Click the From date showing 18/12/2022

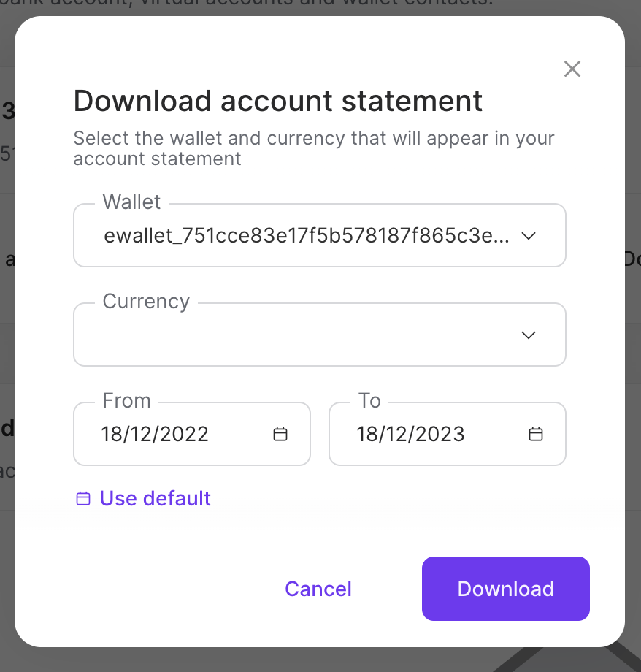(x=155, y=433)
